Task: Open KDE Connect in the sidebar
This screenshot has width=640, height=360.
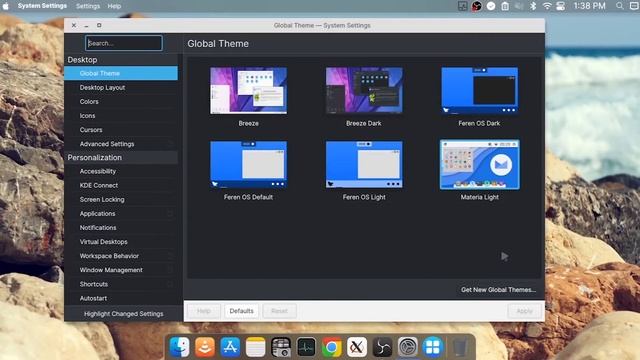Action: click(x=121, y=185)
